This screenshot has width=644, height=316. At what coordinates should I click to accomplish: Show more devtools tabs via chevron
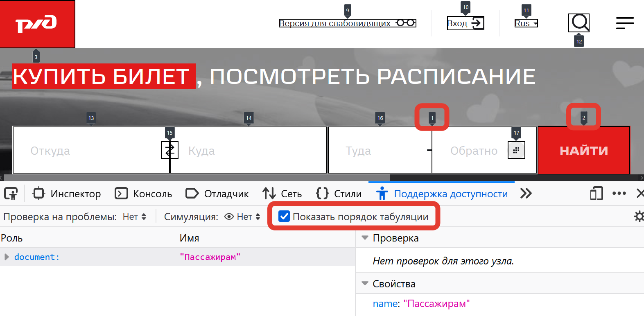pyautogui.click(x=526, y=194)
